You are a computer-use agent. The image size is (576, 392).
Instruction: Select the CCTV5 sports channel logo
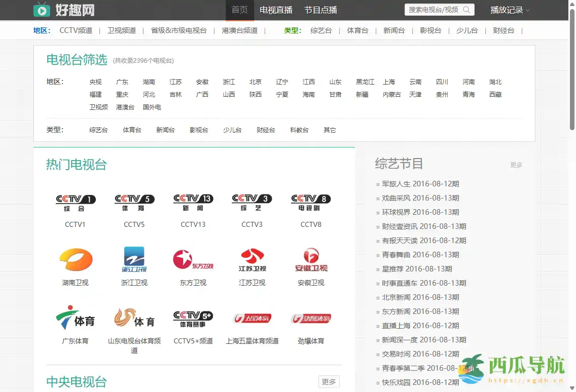[x=134, y=201]
